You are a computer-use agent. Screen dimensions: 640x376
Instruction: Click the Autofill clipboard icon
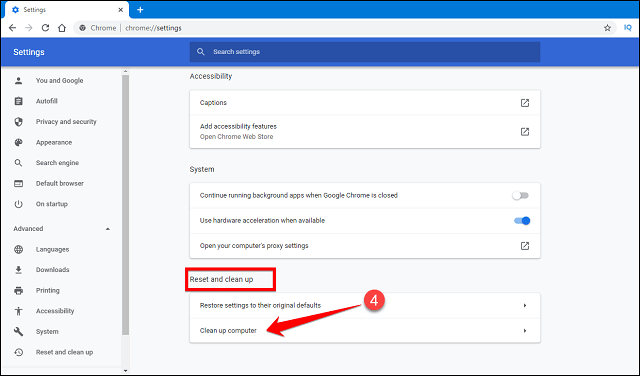(x=18, y=101)
